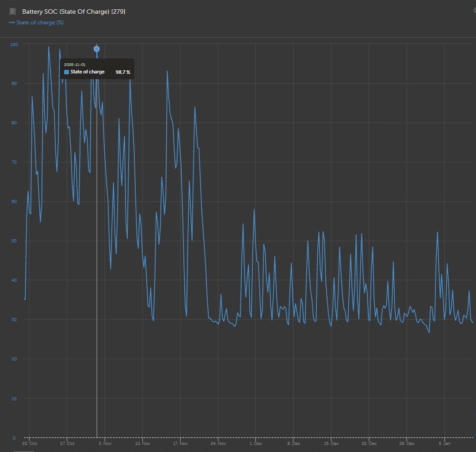476x452 pixels.
Task: Click the 50 y-axis label
Action: click(15, 241)
